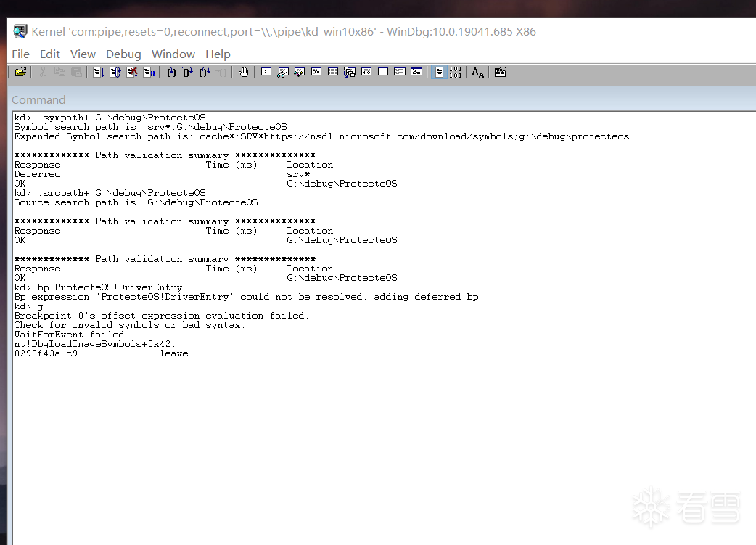Open the Window menu
Image resolution: width=756 pixels, height=545 pixels.
tap(173, 54)
